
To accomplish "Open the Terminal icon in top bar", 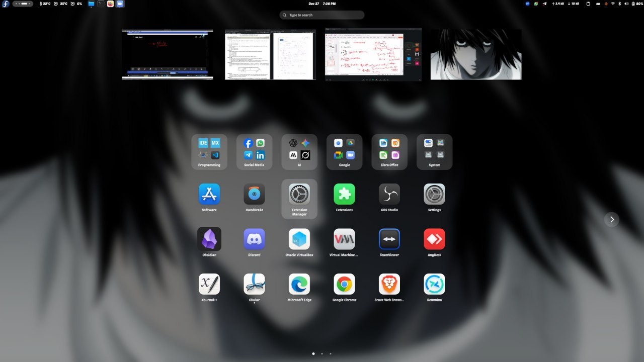I will (x=101, y=4).
